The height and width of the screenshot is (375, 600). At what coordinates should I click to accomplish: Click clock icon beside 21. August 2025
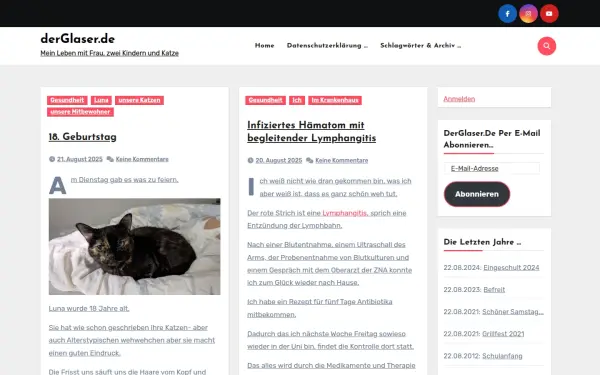coord(52,159)
